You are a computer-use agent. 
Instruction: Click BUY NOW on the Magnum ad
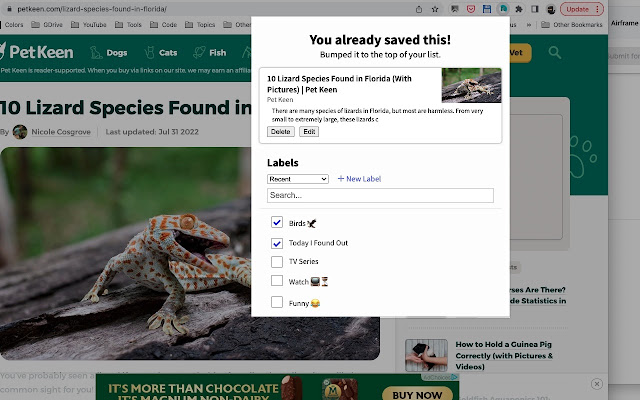(x=417, y=394)
